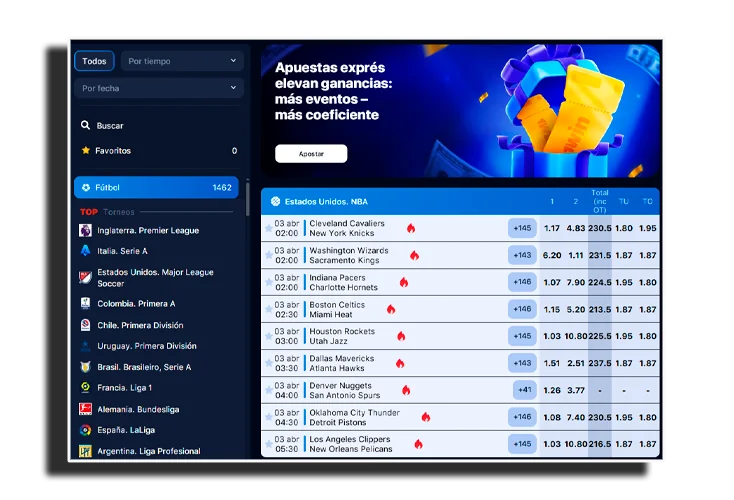Click the Francia Liga 1 logo icon
The width and height of the screenshot is (734, 500).
tap(85, 387)
